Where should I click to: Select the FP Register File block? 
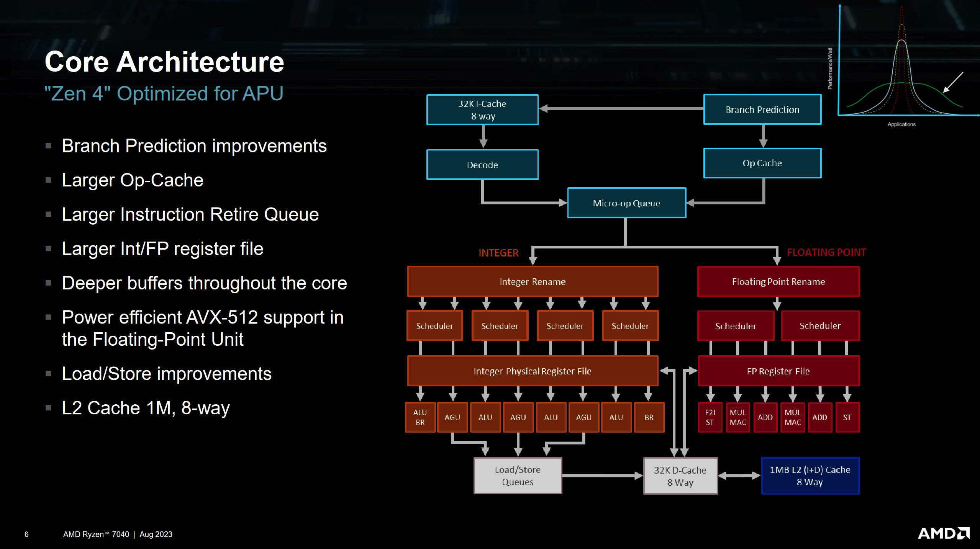[778, 371]
